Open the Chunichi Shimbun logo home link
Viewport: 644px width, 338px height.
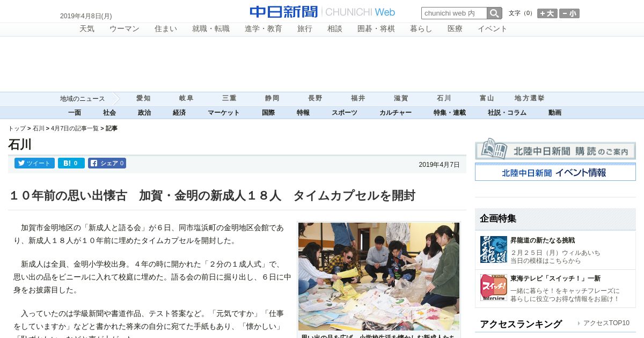click(323, 12)
